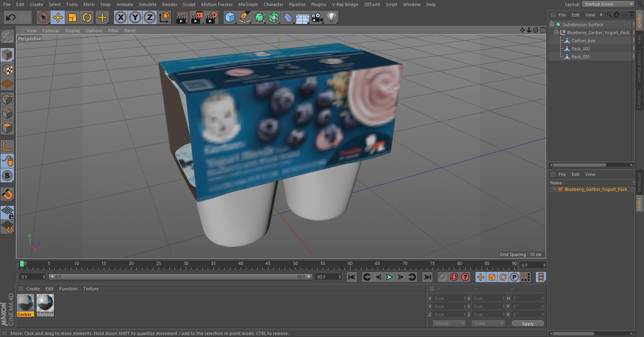644x337 pixels.
Task: Select Carton_box object in tree
Action: pos(583,41)
